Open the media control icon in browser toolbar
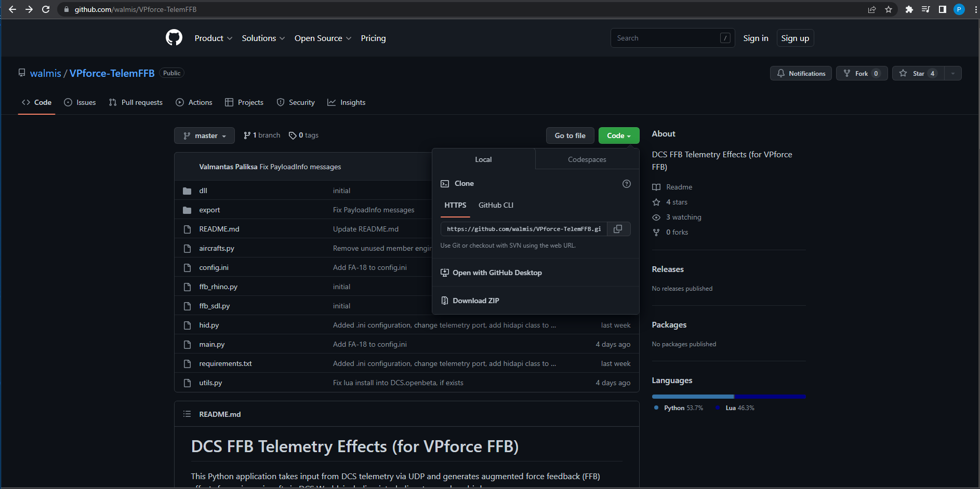This screenshot has height=489, width=980. point(926,9)
